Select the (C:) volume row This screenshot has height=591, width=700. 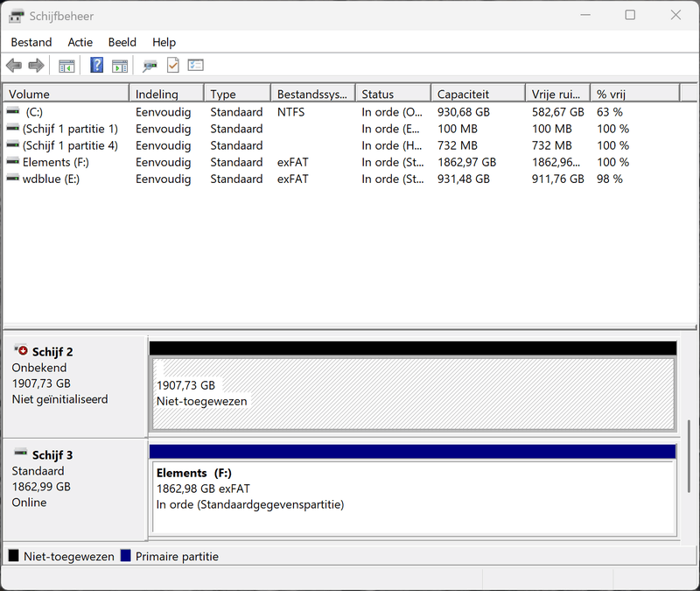point(341,112)
